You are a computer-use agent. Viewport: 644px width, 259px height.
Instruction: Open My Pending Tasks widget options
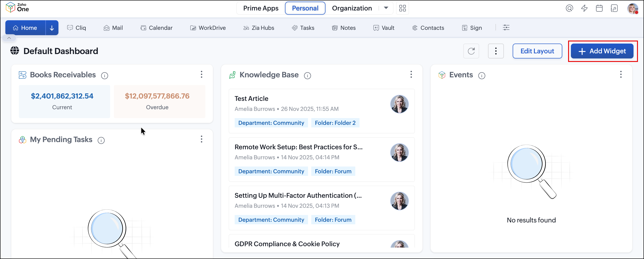(201, 139)
